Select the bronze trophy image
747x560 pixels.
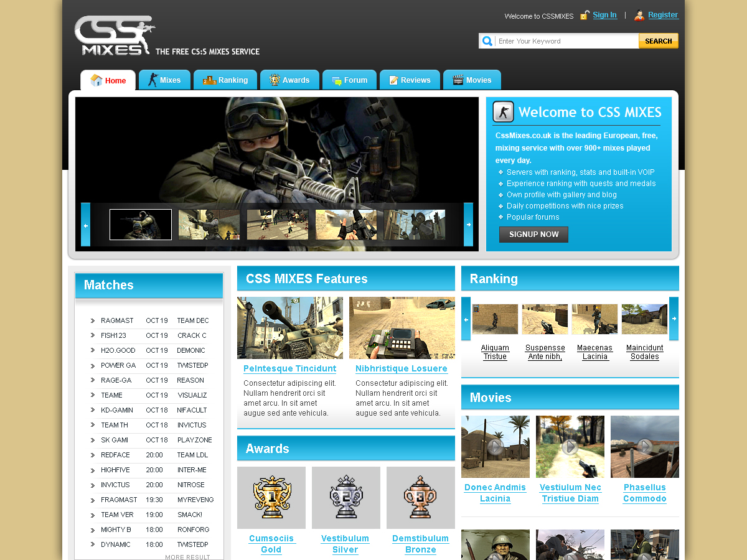point(421,498)
